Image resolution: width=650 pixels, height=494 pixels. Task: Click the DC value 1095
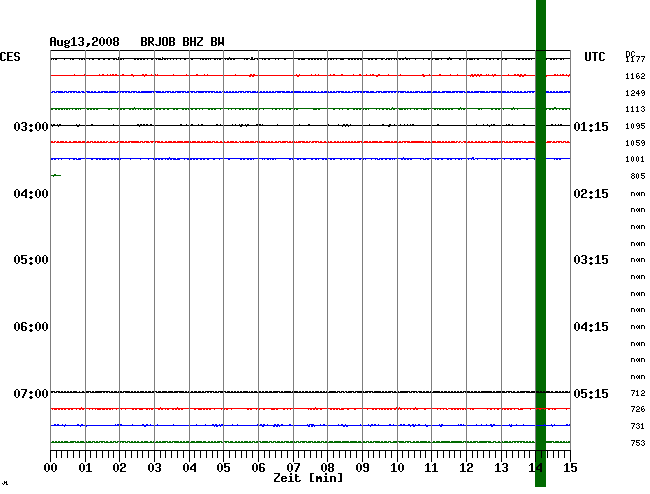(x=635, y=126)
